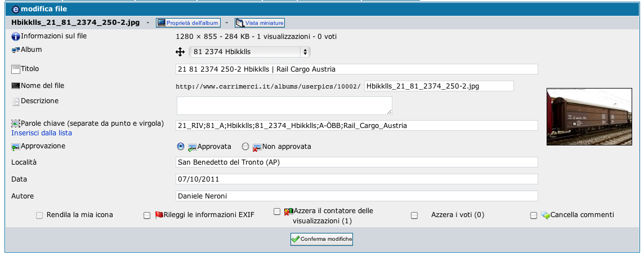Click the blue info icon beside Informazioni sul file
Viewport: 644px width, 256px height.
tap(16, 37)
